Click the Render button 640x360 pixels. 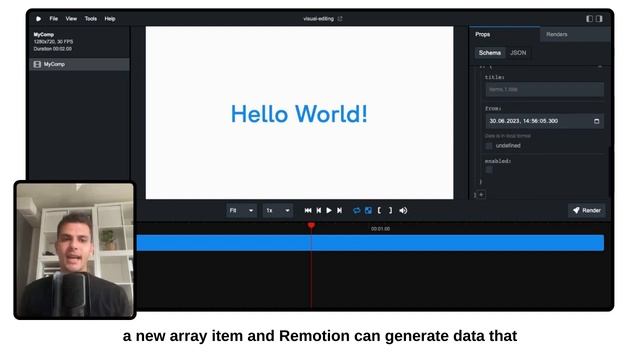pos(587,211)
